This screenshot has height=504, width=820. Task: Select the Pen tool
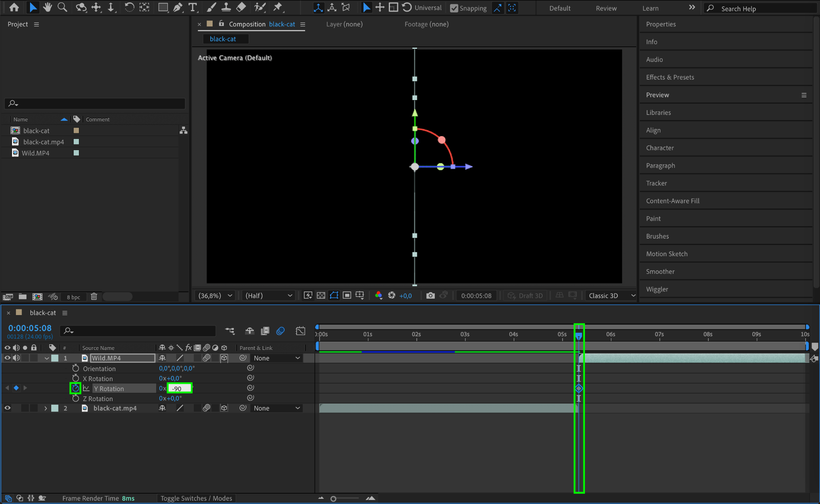(x=178, y=7)
